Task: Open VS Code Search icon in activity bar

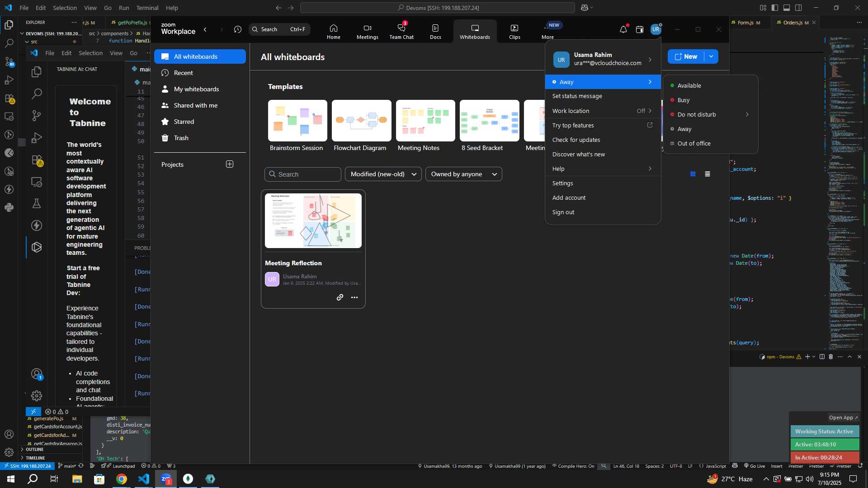Action: (9, 43)
